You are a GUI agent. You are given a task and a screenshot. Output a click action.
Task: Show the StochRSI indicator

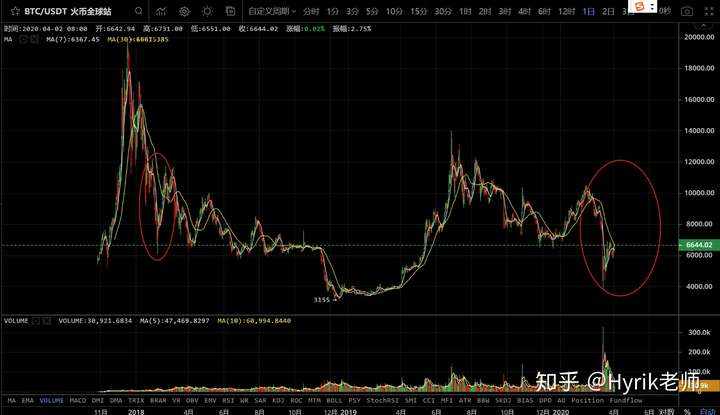[x=382, y=400]
